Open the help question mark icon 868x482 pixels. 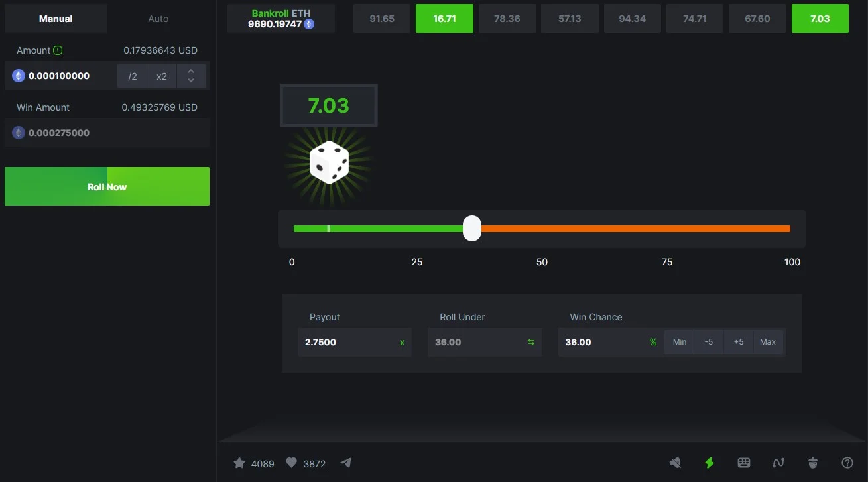pyautogui.click(x=847, y=463)
